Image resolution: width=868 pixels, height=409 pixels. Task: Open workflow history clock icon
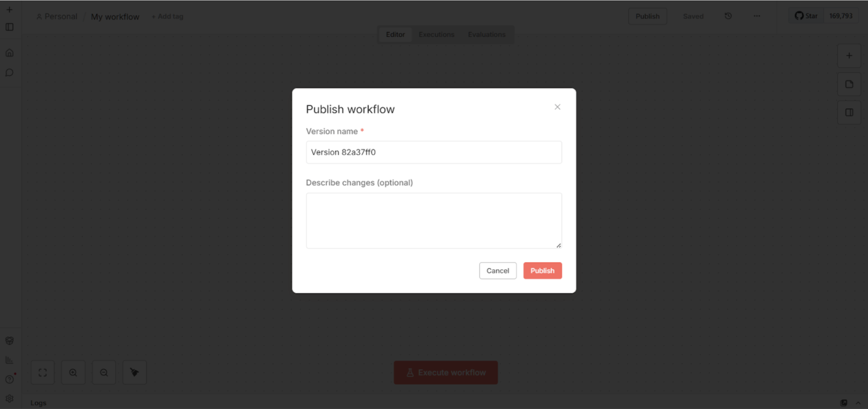(x=728, y=16)
